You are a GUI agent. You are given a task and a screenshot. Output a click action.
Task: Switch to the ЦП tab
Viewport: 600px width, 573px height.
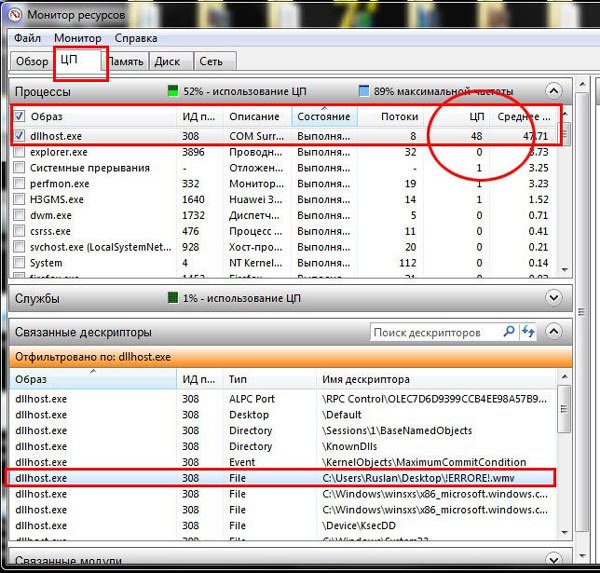point(78,60)
